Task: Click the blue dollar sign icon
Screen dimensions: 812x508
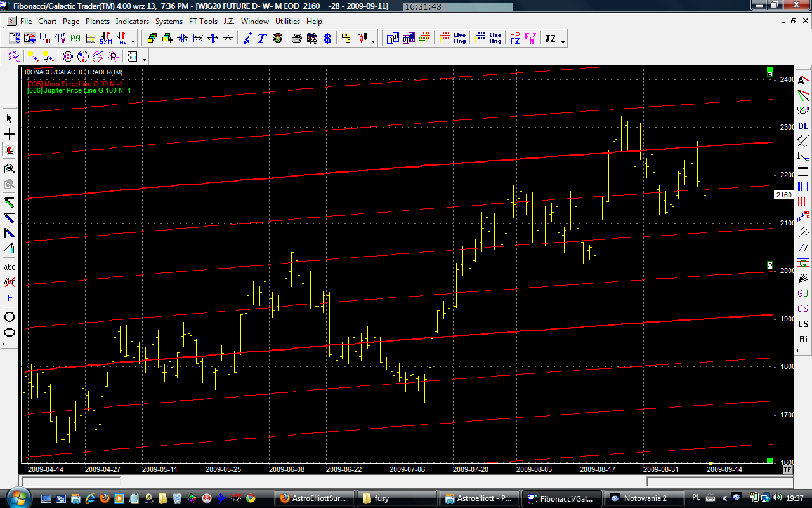Action: pos(327,39)
